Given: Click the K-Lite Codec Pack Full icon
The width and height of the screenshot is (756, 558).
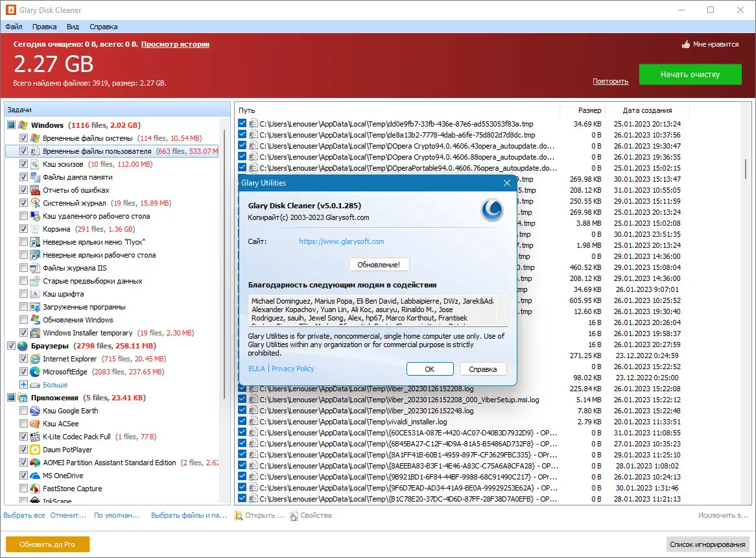Looking at the screenshot, I should [x=35, y=437].
